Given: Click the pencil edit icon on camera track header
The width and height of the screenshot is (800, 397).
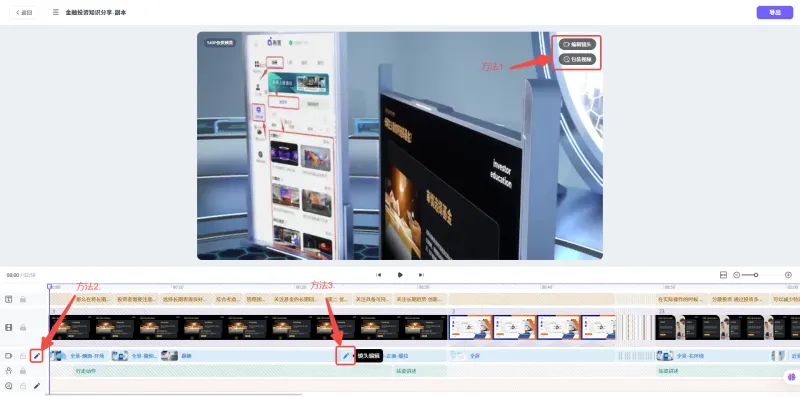Looking at the screenshot, I should pyautogui.click(x=37, y=356).
